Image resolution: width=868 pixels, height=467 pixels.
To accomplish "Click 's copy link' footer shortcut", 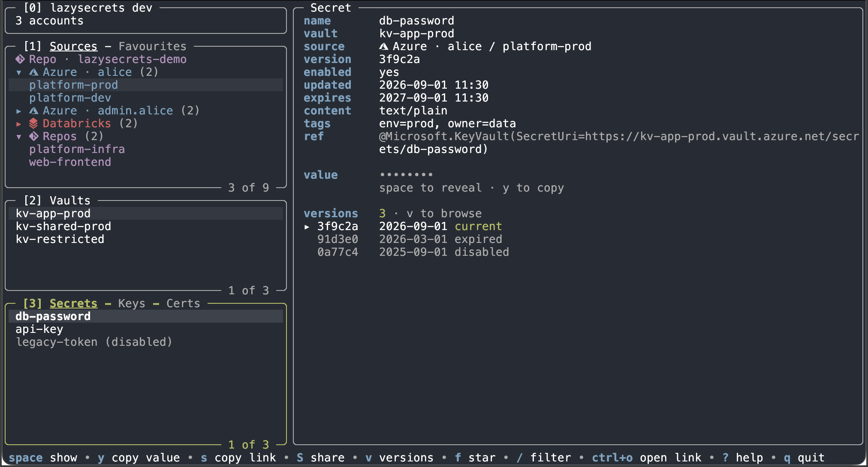I will coord(238,458).
